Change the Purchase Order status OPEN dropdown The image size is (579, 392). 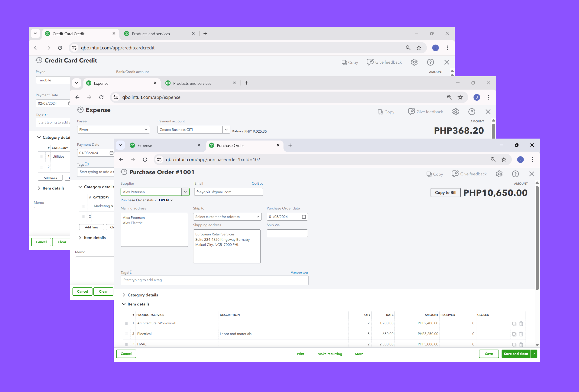[166, 200]
